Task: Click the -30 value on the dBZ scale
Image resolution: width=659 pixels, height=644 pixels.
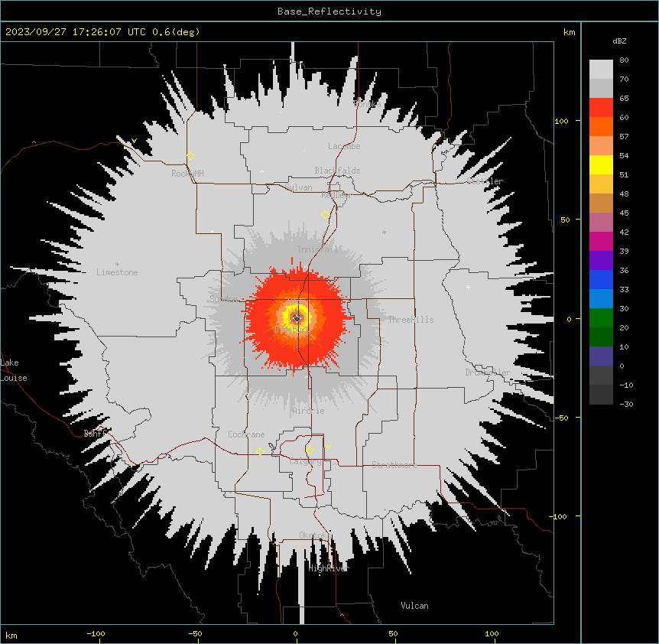Action: (626, 404)
